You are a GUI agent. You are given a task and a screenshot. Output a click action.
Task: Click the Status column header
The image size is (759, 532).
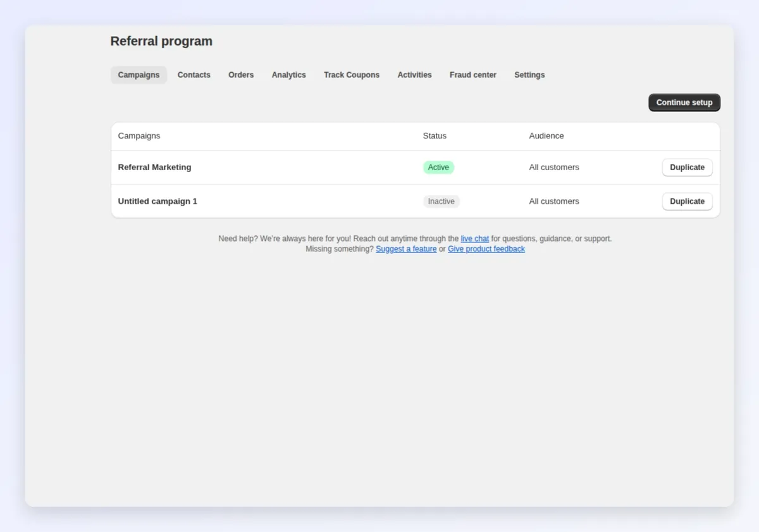[x=435, y=135]
